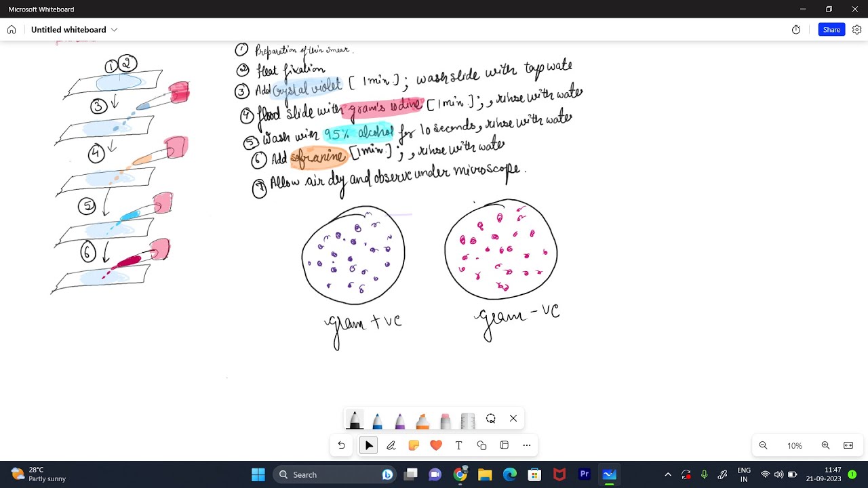The height and width of the screenshot is (488, 868).
Task: Open ENG IN language switcher
Action: point(744,474)
